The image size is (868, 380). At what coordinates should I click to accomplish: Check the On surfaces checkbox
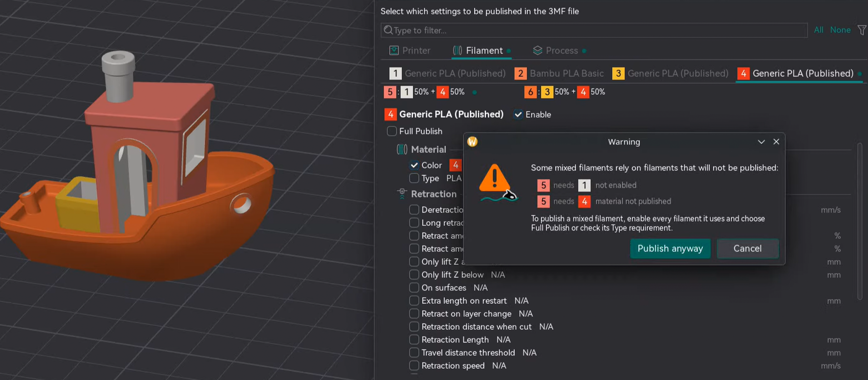click(x=414, y=288)
